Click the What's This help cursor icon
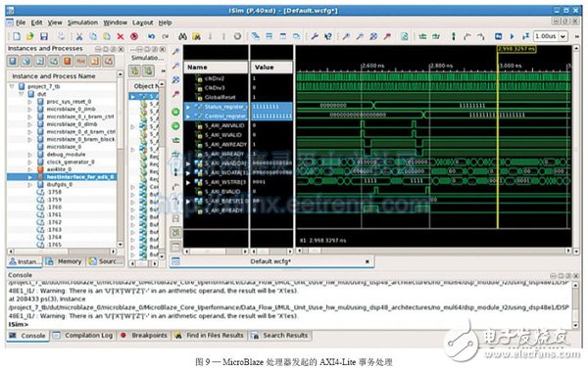 [x=328, y=36]
